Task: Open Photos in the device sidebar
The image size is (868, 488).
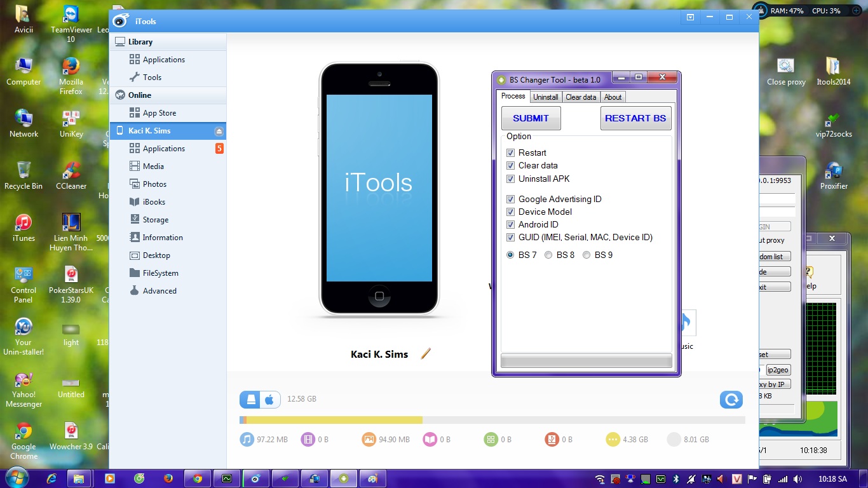Action: pyautogui.click(x=154, y=184)
